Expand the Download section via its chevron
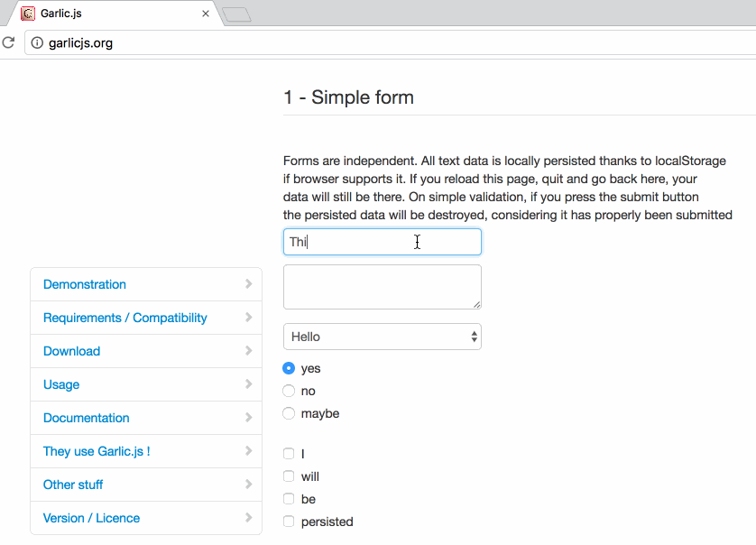The height and width of the screenshot is (545, 756). 248,351
